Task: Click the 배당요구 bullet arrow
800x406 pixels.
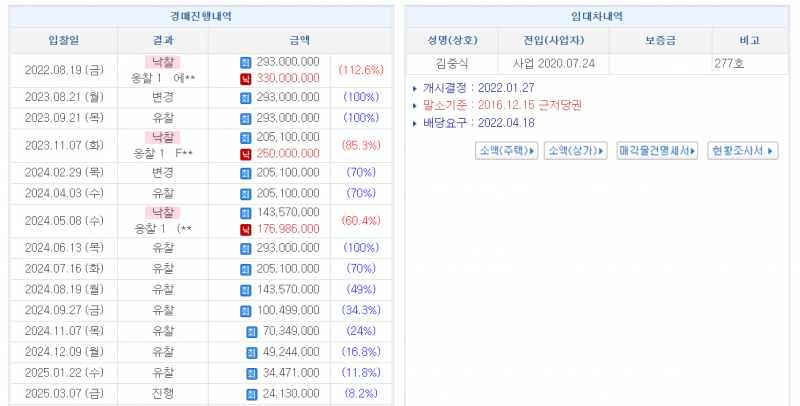Action: coord(415,123)
